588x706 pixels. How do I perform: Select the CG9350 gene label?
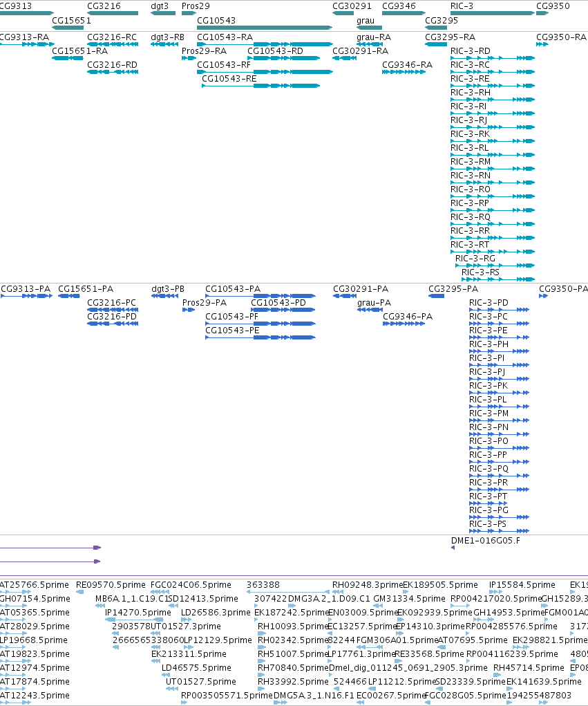coord(553,6)
